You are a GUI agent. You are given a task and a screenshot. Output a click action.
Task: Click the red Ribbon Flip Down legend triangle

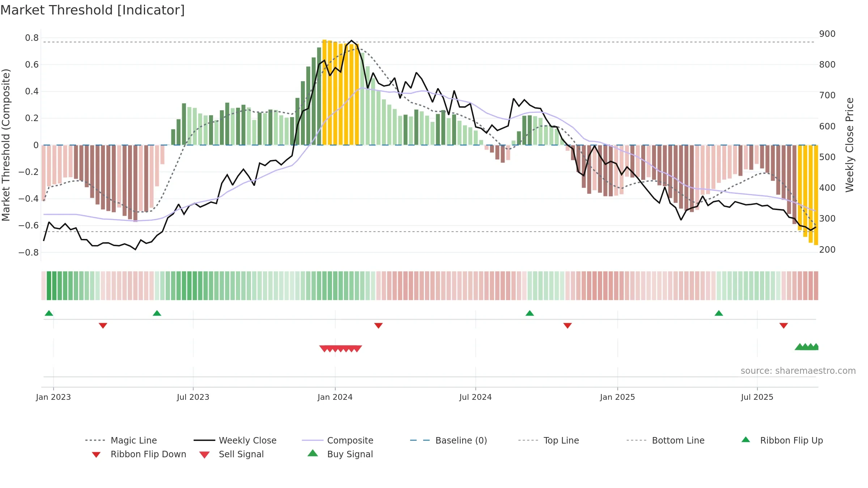pos(96,455)
